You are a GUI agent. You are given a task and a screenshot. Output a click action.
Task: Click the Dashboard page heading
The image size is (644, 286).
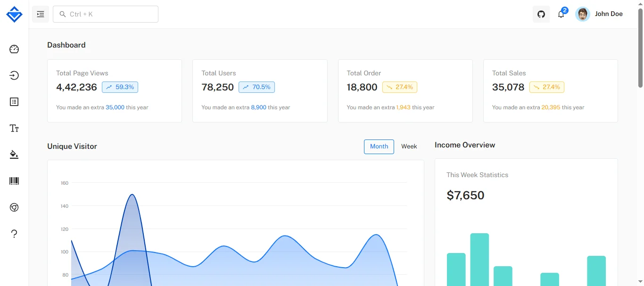pos(66,45)
